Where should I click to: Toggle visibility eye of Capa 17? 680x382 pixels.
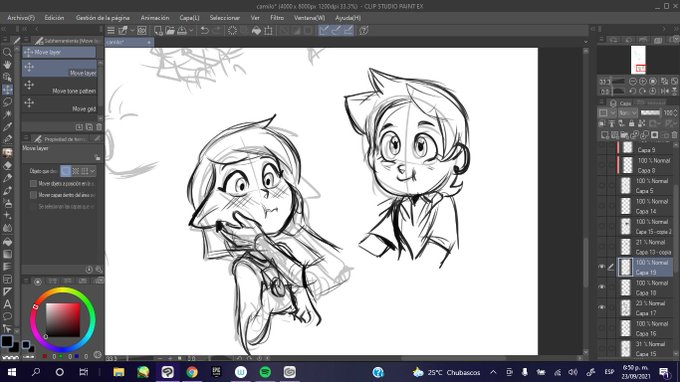602,307
